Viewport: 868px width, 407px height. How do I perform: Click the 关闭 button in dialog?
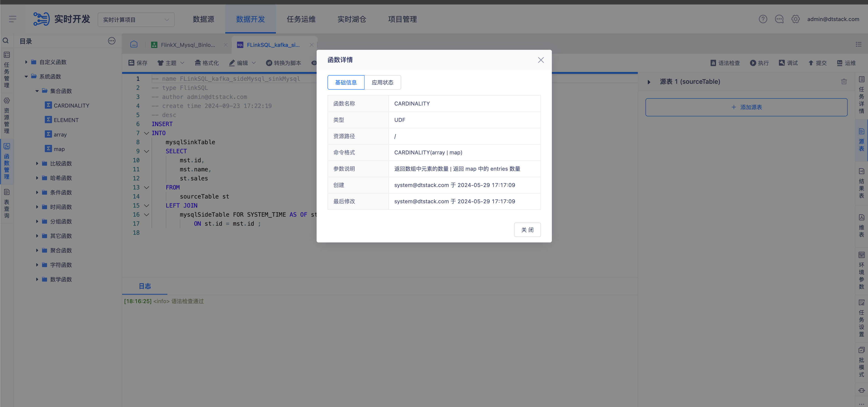pyautogui.click(x=527, y=230)
